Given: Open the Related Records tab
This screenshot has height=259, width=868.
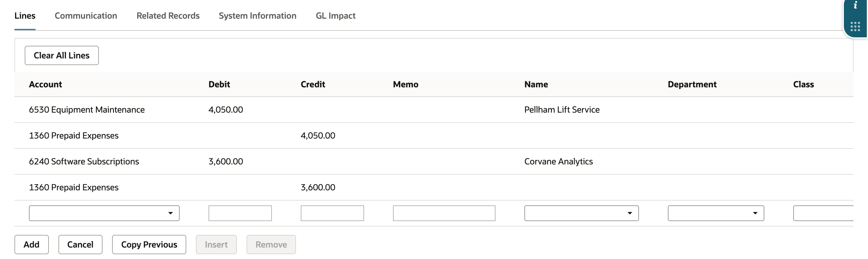Looking at the screenshot, I should (168, 16).
